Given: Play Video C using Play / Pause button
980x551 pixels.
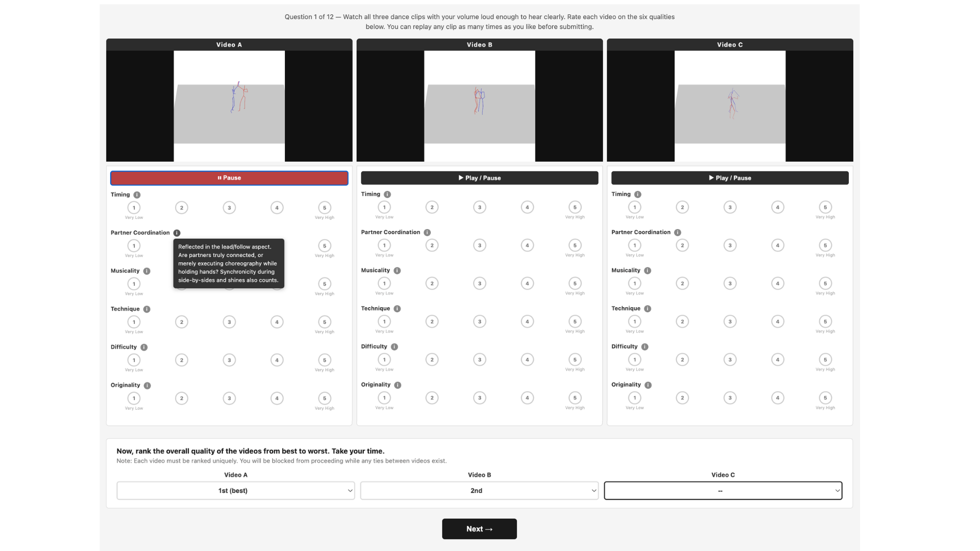Looking at the screenshot, I should 730,178.
